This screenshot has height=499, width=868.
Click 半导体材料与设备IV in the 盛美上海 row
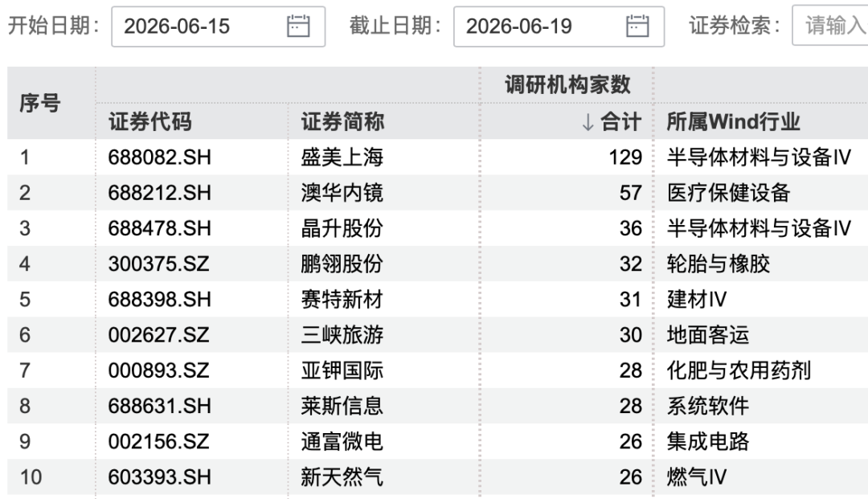click(x=759, y=157)
